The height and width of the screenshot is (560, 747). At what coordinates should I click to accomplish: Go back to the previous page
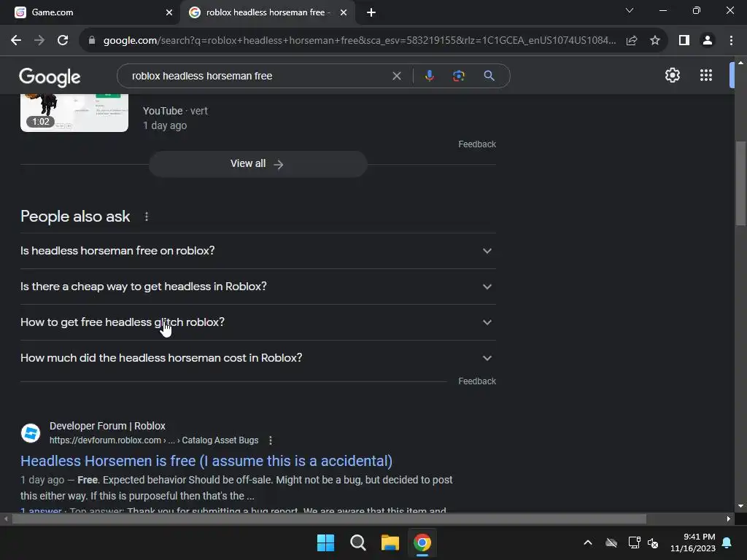[x=16, y=41]
